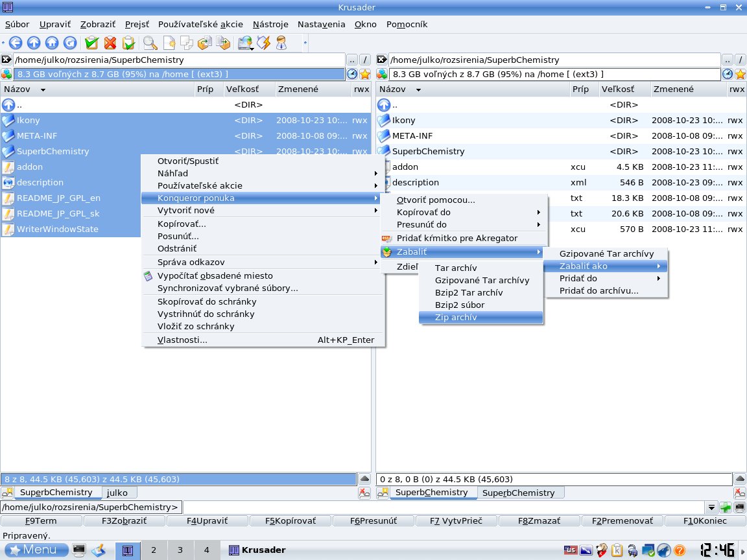Image resolution: width=747 pixels, height=560 pixels.
Task: Click the left panel root '/' button
Action: pos(365,60)
